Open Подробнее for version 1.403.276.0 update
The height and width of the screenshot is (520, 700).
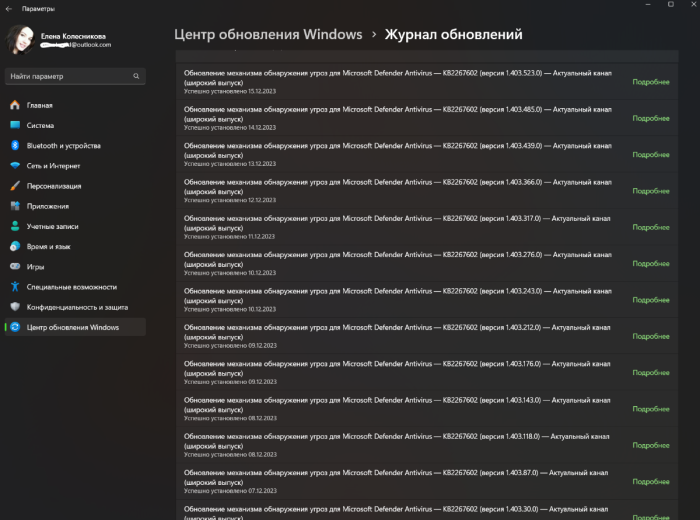coord(650,263)
